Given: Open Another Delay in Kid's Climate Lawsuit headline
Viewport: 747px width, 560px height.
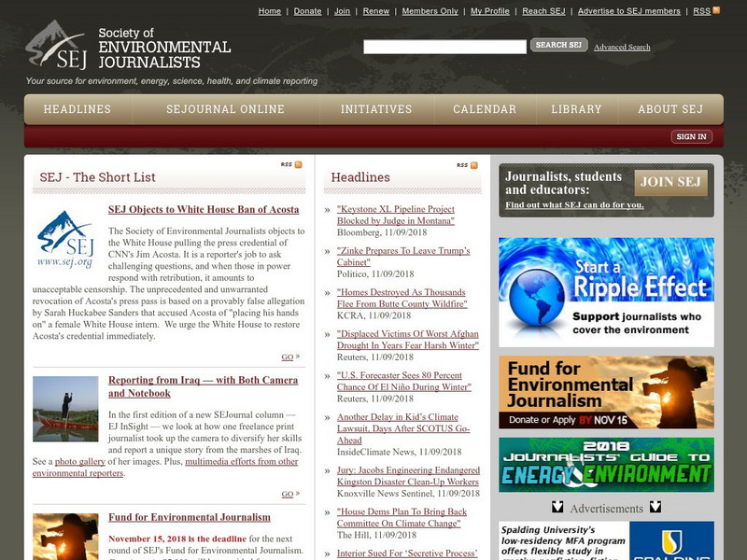Looking at the screenshot, I should coord(403,428).
